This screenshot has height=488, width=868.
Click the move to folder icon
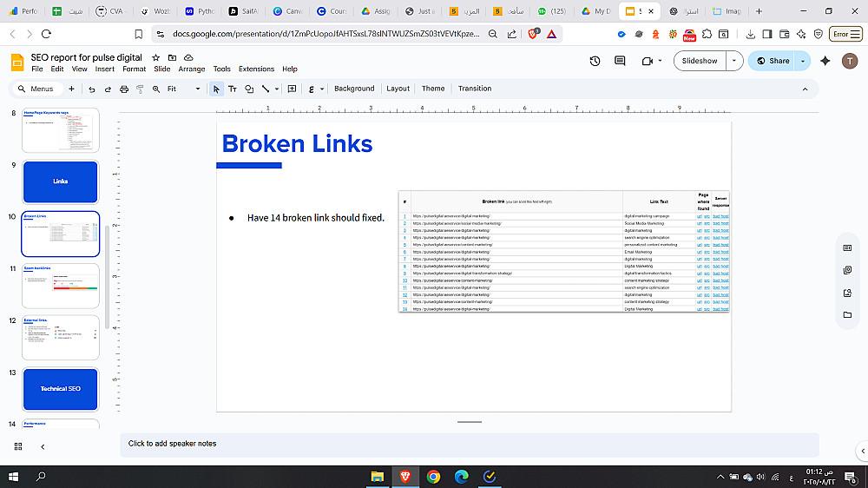tap(172, 57)
